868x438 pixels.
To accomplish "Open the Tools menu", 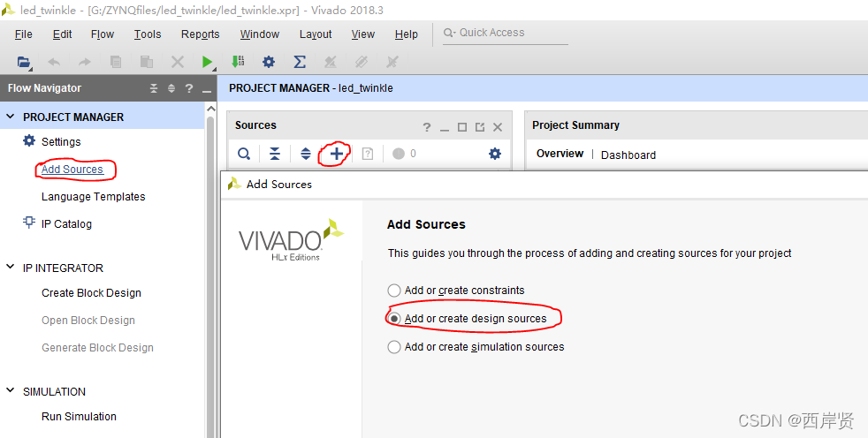I will (x=148, y=34).
